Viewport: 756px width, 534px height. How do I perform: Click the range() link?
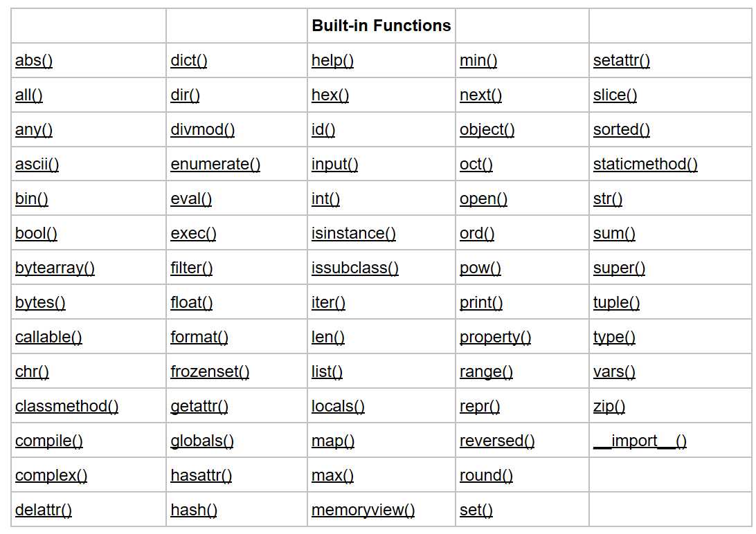coord(486,372)
